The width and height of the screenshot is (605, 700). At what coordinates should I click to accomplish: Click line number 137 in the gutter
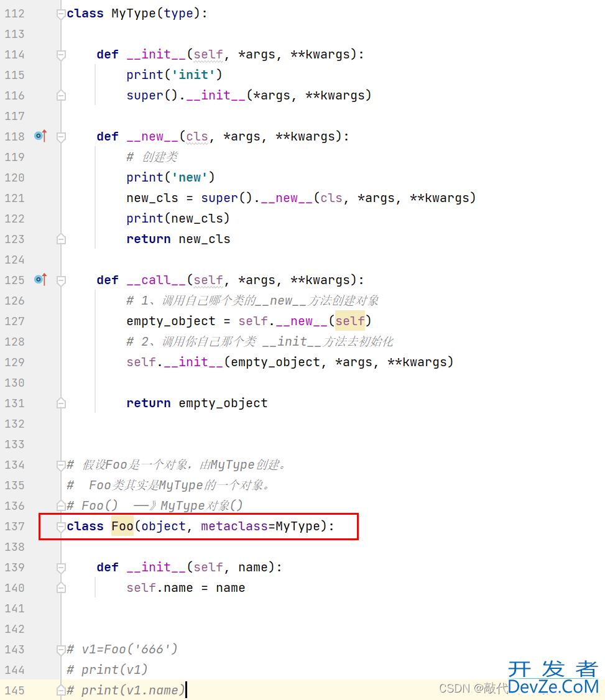[15, 527]
